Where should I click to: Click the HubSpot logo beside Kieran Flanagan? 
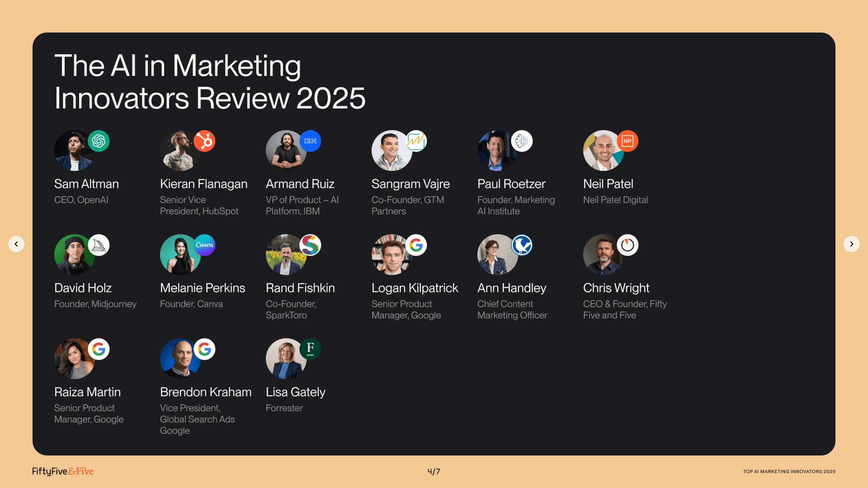pos(204,141)
